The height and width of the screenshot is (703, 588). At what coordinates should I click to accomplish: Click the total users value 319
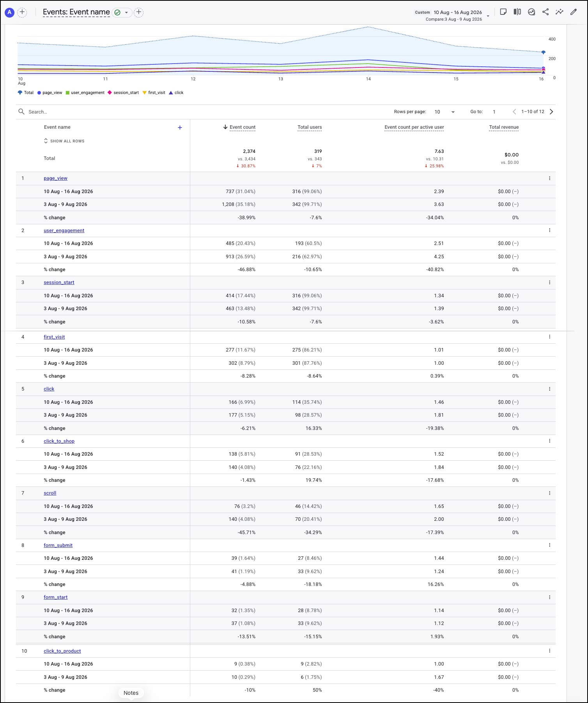[318, 151]
